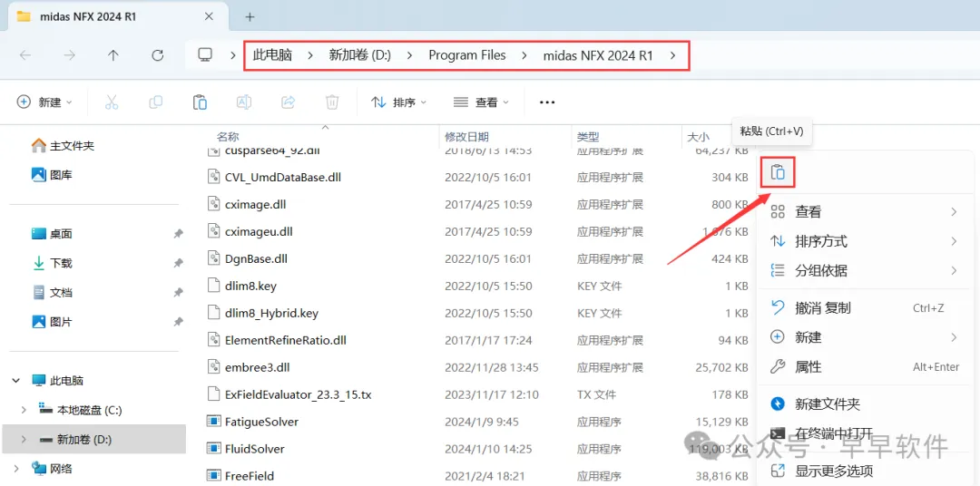Refresh the folder view
Image resolution: width=980 pixels, height=486 pixels.
(158, 55)
